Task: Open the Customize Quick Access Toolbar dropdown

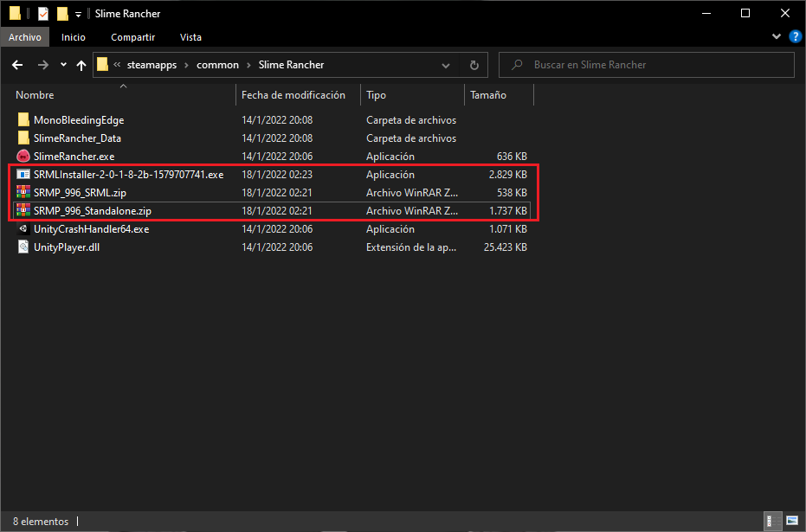Action: (x=78, y=15)
